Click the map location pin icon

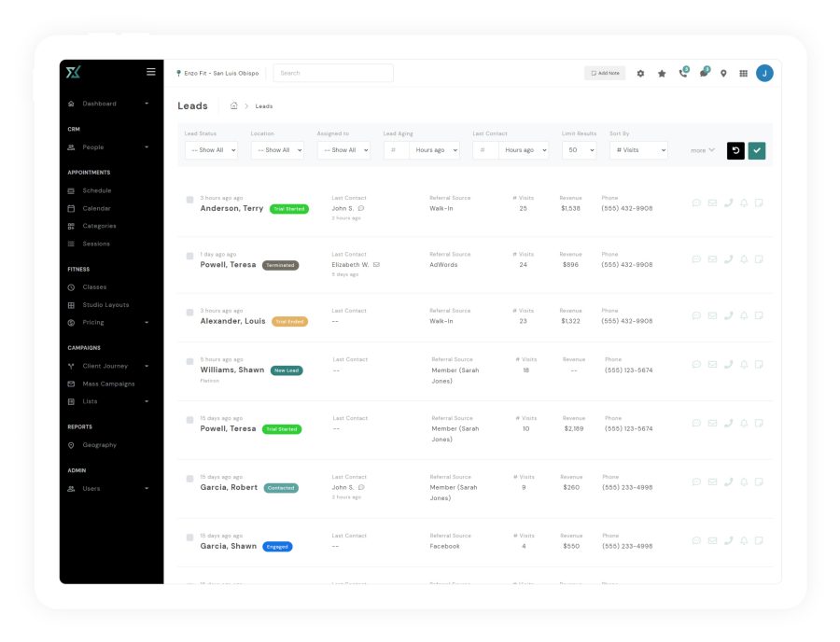[x=723, y=73]
